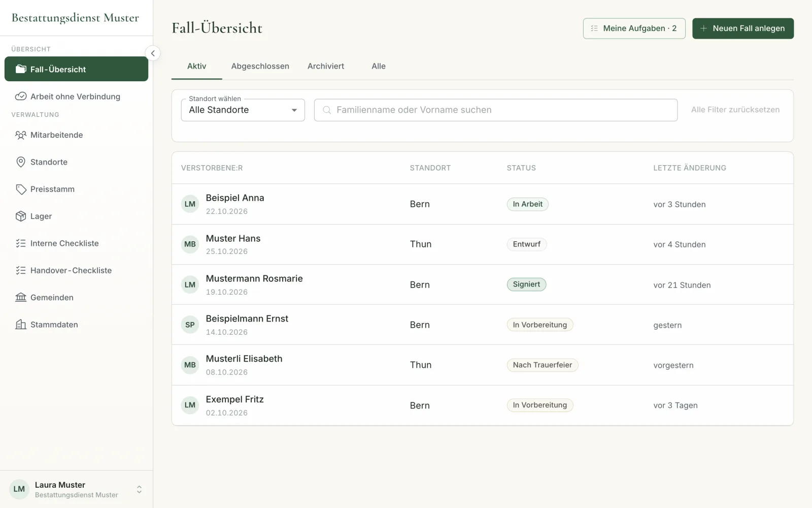This screenshot has width=812, height=508.
Task: Click the Verstorbene:r column header
Action: click(212, 168)
